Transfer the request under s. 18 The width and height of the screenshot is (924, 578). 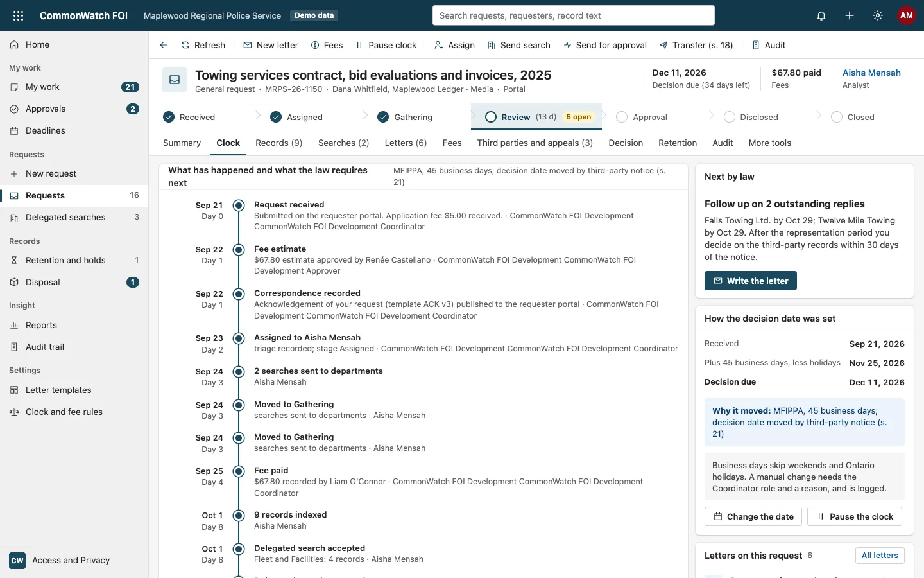[x=696, y=45]
